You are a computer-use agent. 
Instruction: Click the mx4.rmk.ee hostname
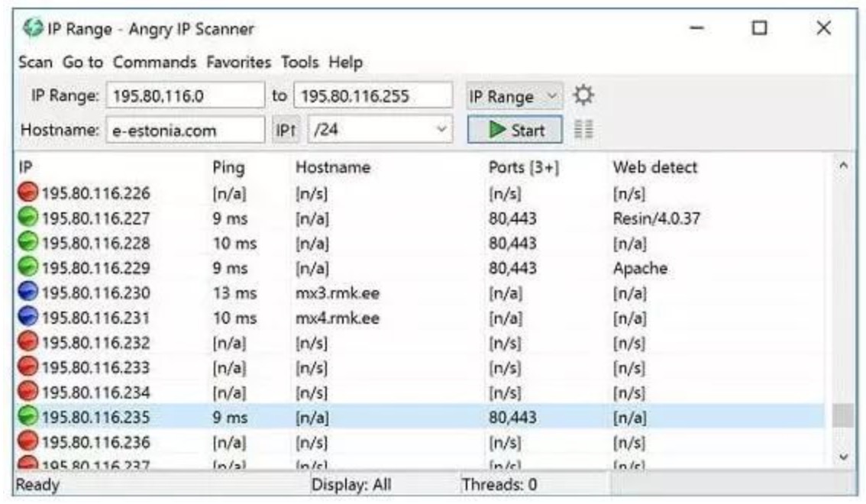[338, 318]
